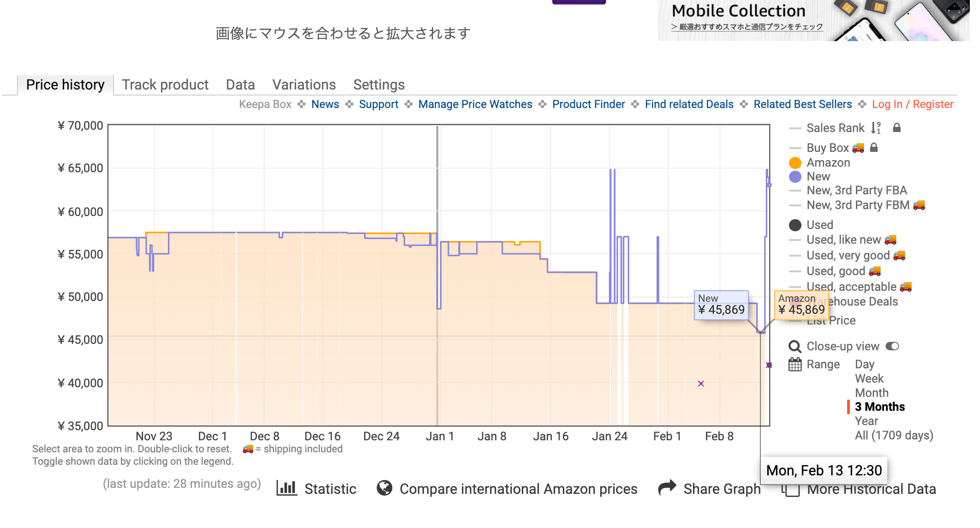Click the Sales Rank sort icon
980x528 pixels.
tap(875, 128)
